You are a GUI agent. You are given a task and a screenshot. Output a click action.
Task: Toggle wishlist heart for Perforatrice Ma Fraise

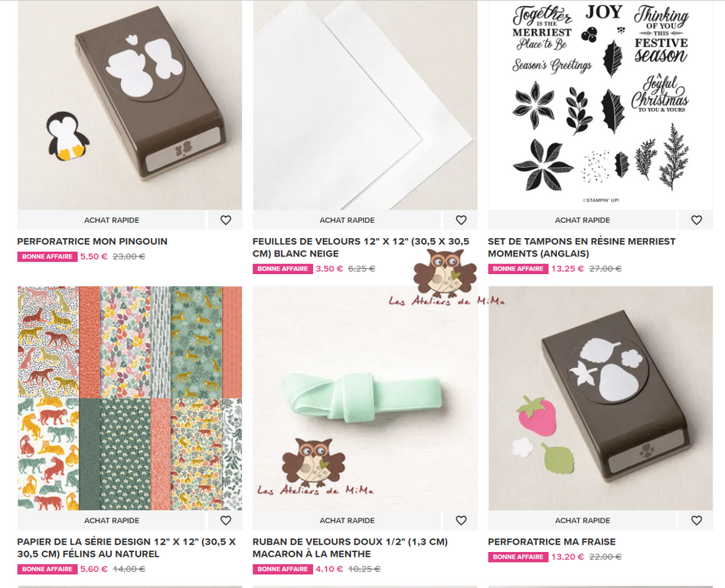[697, 520]
